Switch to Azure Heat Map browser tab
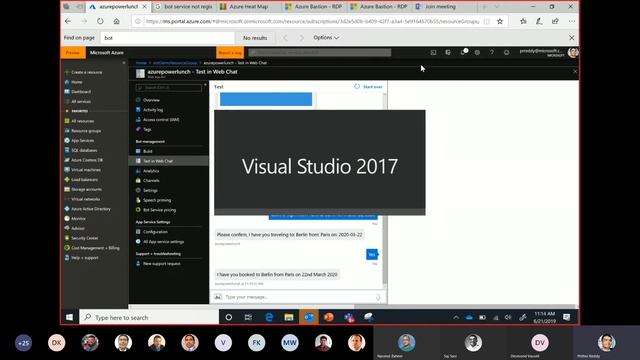The width and height of the screenshot is (640, 360). click(x=248, y=7)
